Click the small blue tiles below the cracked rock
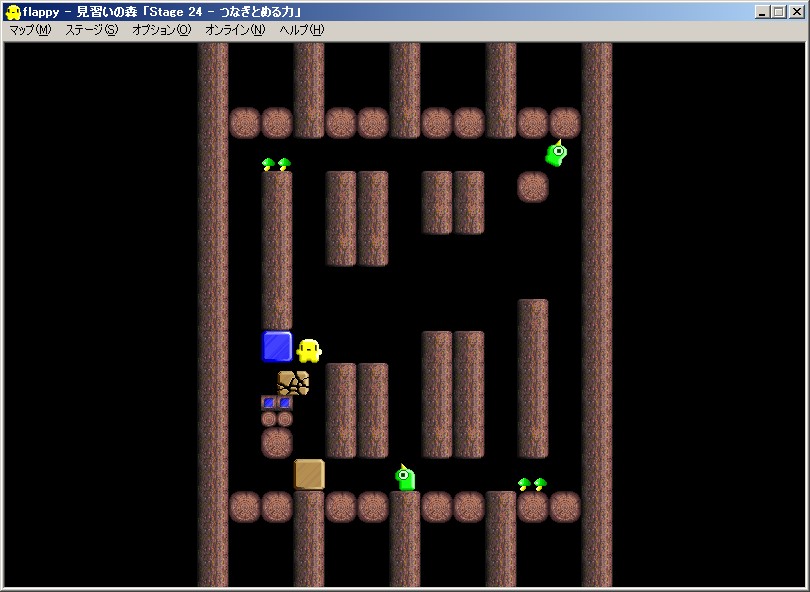Image resolution: width=810 pixels, height=592 pixels. pyautogui.click(x=277, y=402)
